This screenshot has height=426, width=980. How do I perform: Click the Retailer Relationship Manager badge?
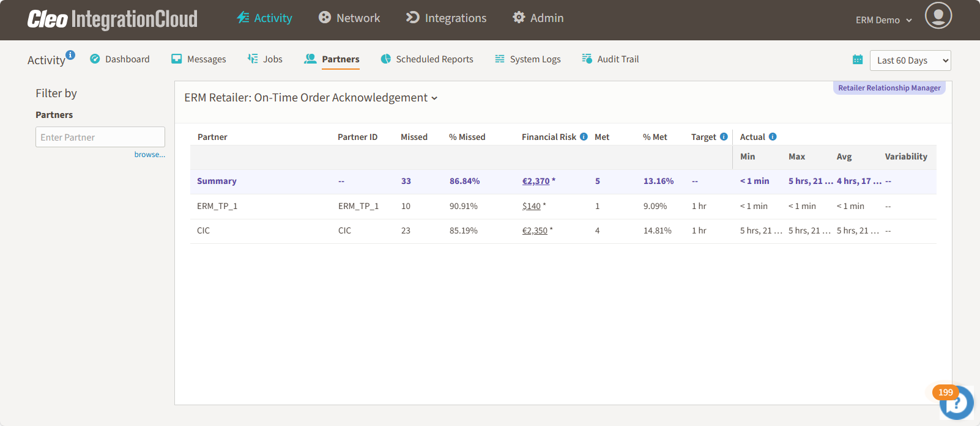pyautogui.click(x=889, y=88)
